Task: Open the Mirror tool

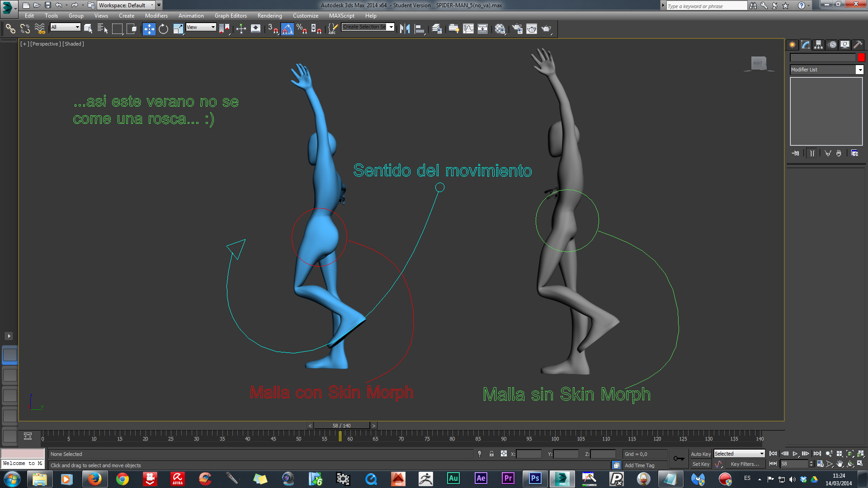Action: coord(405,29)
